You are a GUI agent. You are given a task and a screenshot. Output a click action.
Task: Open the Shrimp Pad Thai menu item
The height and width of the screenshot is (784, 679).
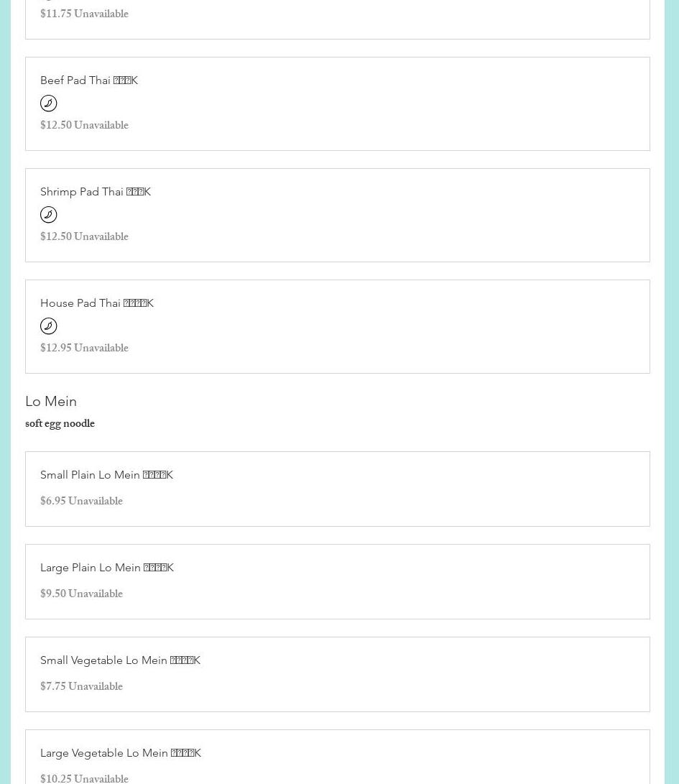pyautogui.click(x=338, y=216)
